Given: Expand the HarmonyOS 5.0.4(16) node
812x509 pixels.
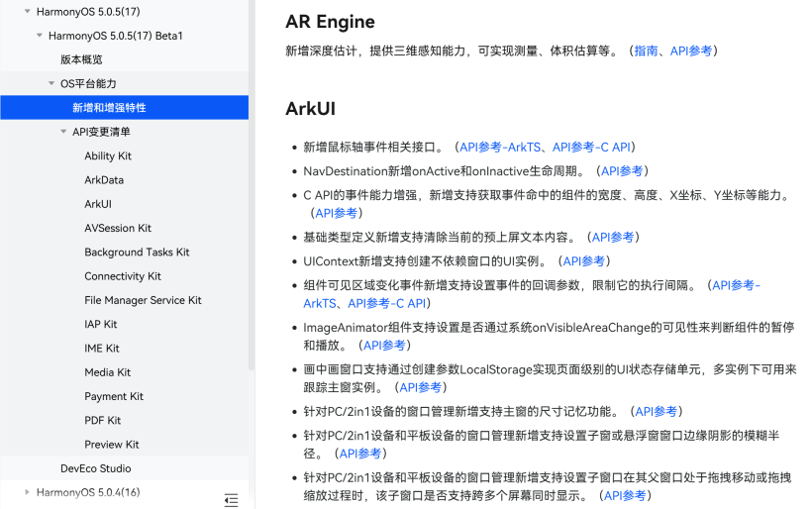Looking at the screenshot, I should 28,492.
